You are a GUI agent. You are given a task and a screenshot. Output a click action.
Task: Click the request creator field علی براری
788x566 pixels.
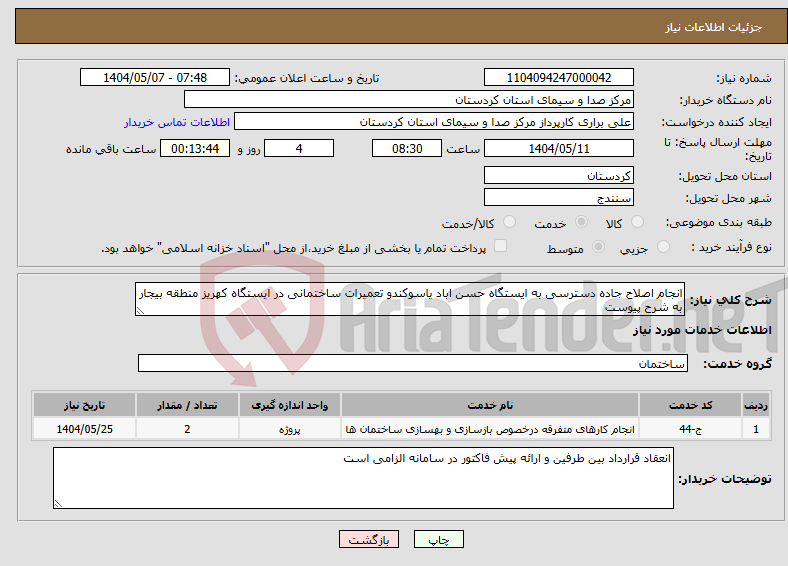pyautogui.click(x=434, y=122)
